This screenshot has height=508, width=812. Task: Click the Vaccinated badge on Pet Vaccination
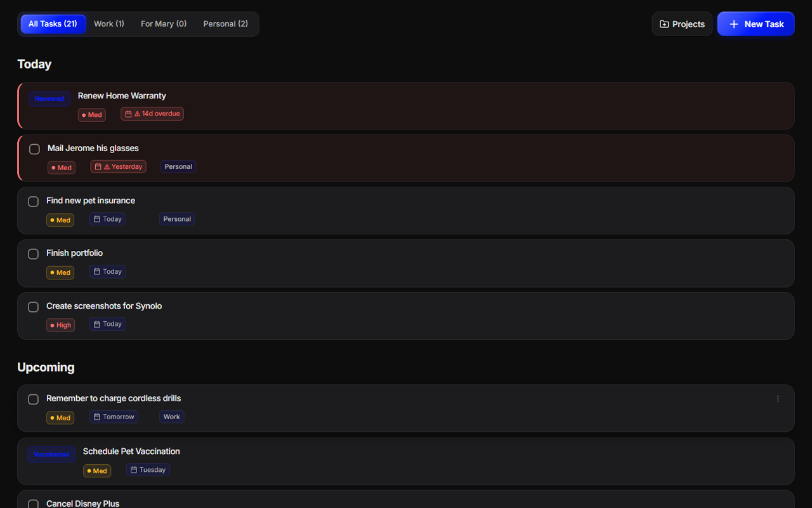tap(51, 455)
